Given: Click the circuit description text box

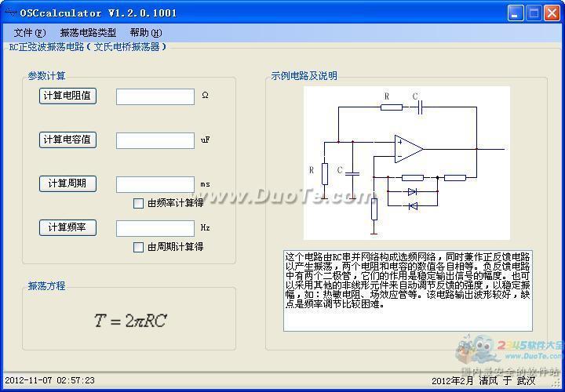Looking at the screenshot, I should [408, 291].
